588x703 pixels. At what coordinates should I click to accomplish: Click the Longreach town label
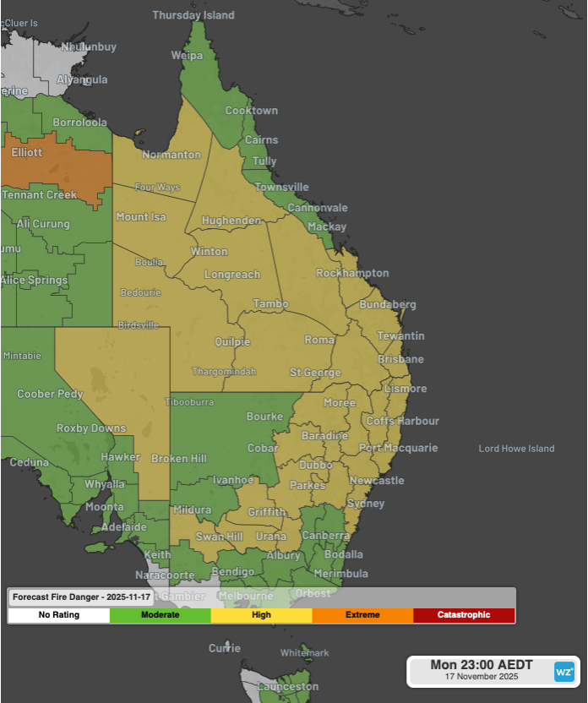[231, 275]
